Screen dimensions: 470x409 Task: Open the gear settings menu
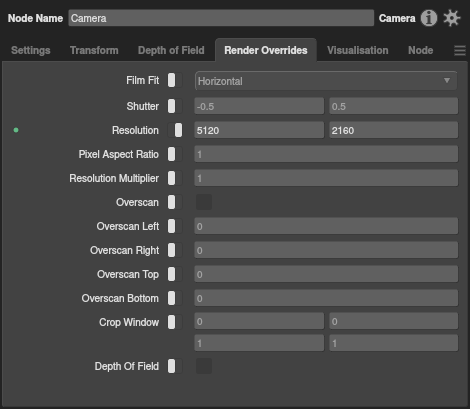(x=452, y=18)
